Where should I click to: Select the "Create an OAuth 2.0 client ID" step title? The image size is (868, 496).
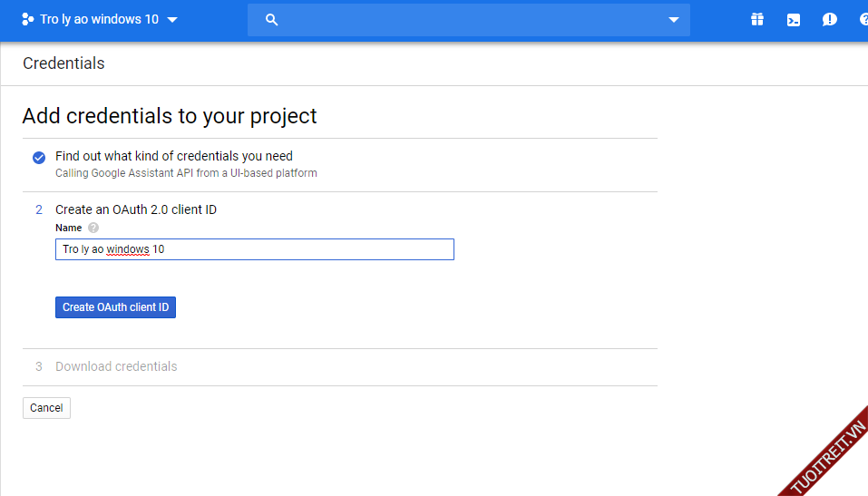click(x=136, y=209)
